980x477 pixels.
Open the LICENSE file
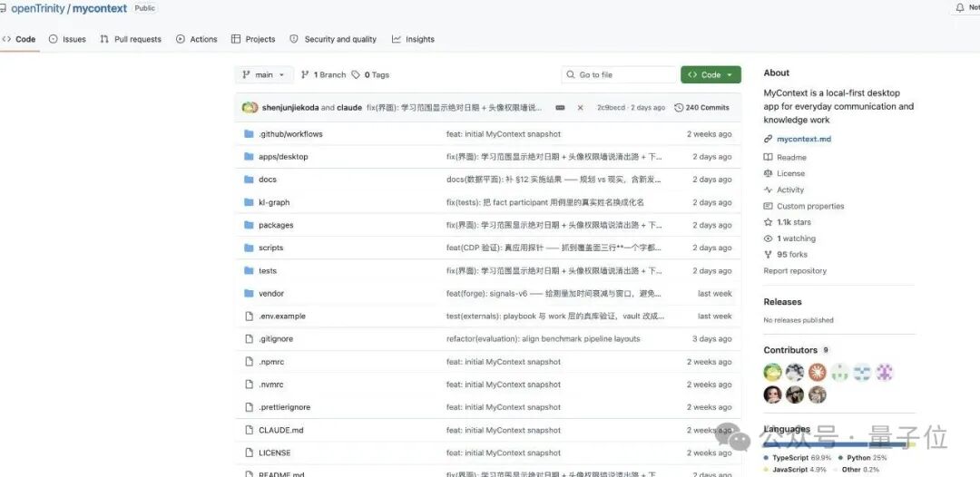point(274,453)
